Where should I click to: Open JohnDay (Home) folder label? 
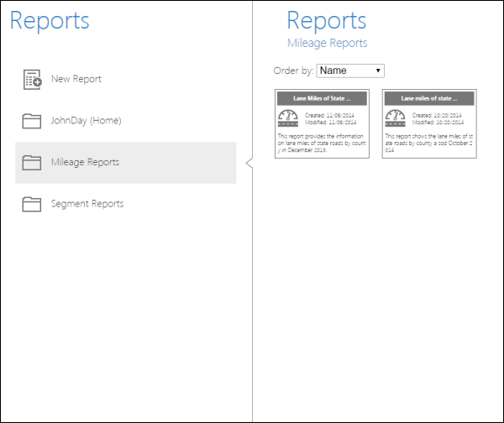pyautogui.click(x=86, y=122)
